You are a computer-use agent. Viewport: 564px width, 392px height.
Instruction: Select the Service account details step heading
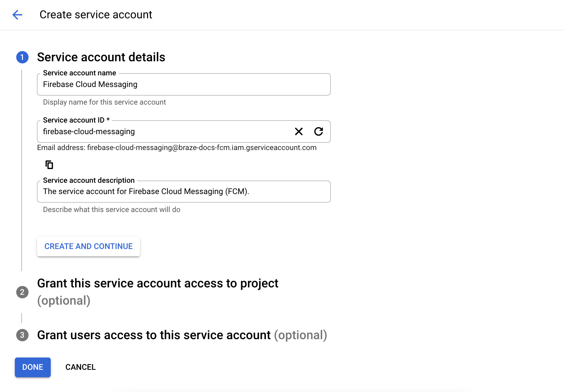(101, 57)
